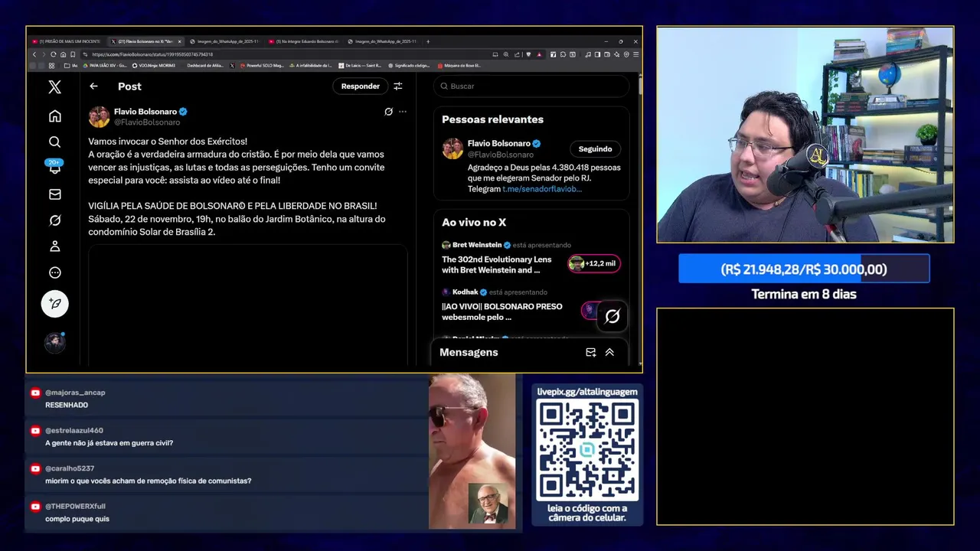980x551 pixels.
Task: Click the R$ 21.948,28/R$ 30.000,00 progress bar
Action: pos(804,269)
